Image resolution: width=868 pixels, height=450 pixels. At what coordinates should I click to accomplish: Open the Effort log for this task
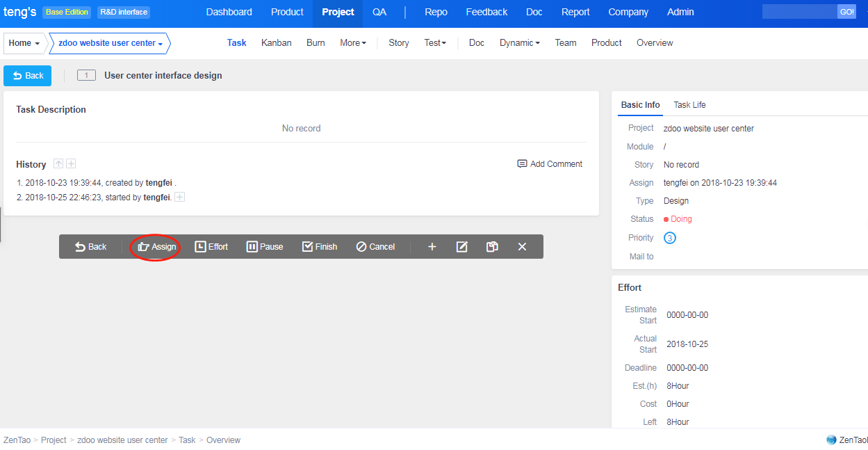[x=211, y=247]
